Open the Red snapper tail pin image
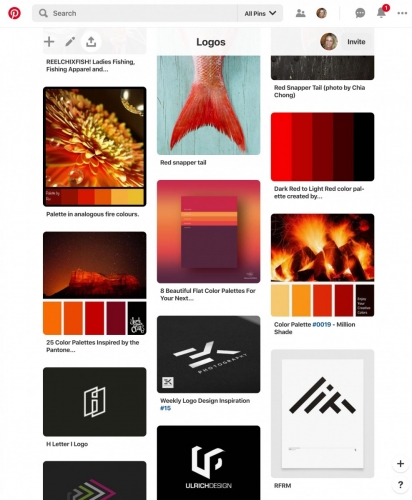Viewport: 412px width, 500px height. pos(209,105)
